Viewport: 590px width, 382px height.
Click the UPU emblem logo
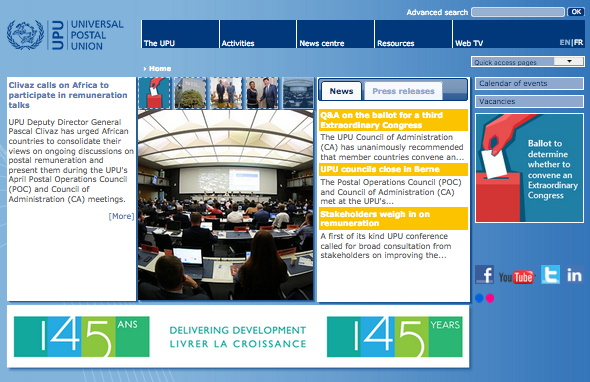pyautogui.click(x=25, y=35)
